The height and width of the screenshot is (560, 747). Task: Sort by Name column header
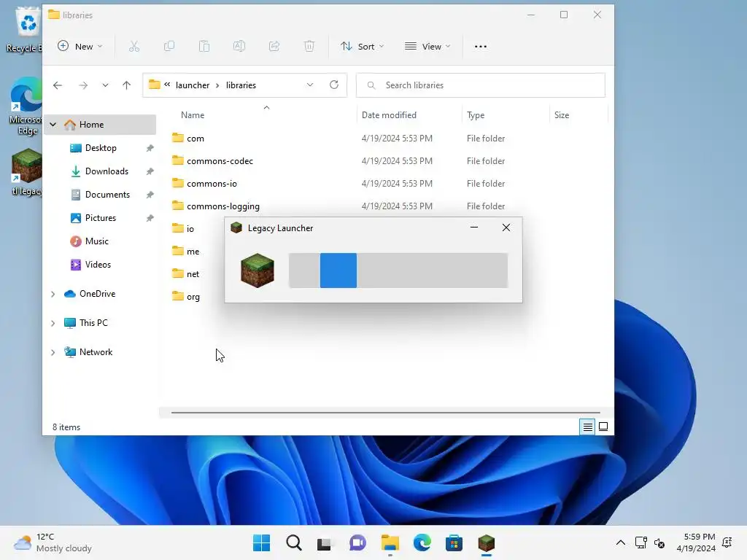[x=193, y=115]
